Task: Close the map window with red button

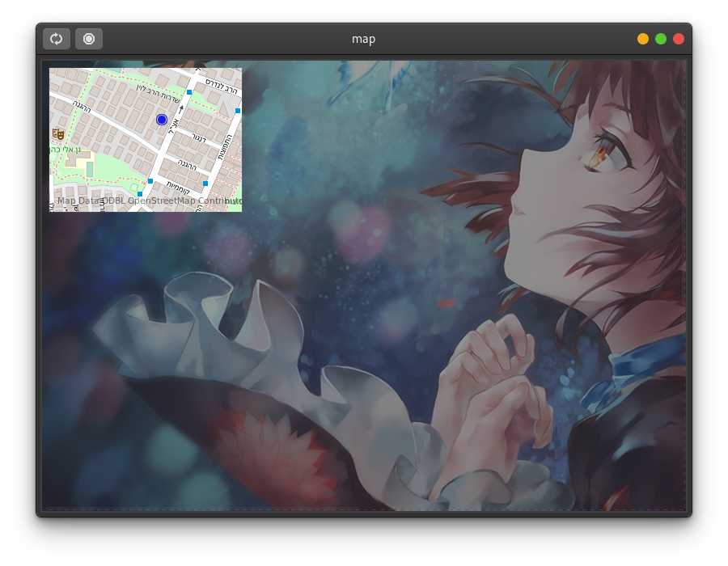Action: pyautogui.click(x=679, y=39)
